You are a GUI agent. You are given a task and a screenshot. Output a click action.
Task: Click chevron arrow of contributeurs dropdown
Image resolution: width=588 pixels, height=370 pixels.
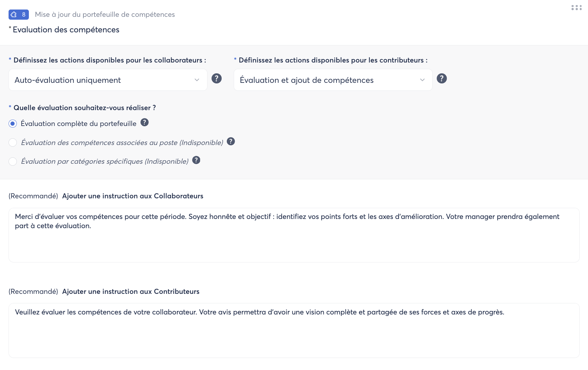(422, 80)
